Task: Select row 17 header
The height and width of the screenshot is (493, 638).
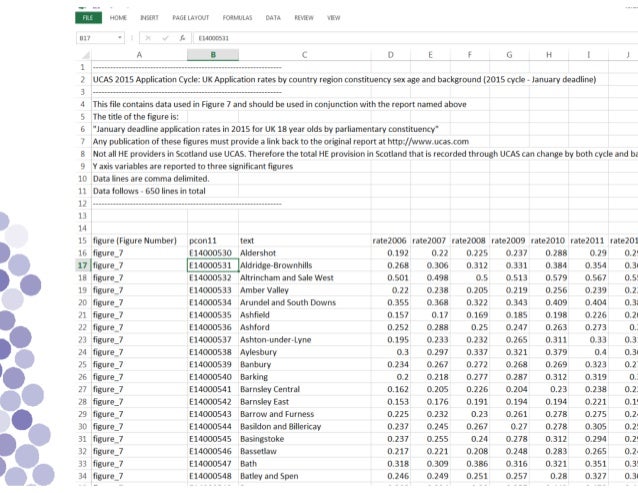Action: [83, 266]
